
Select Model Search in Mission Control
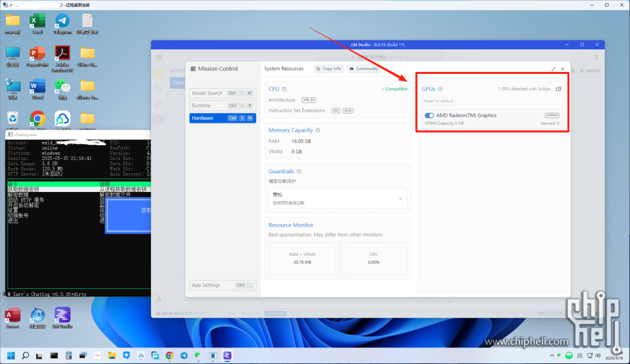click(222, 93)
